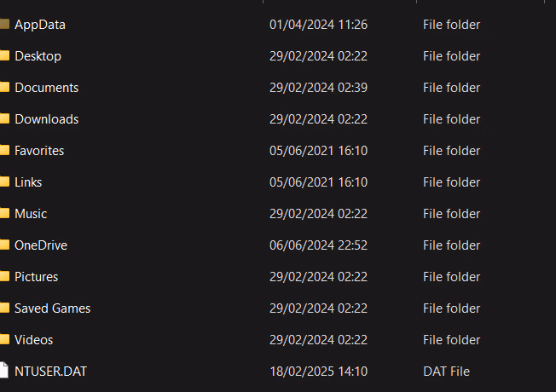Select the Music folder icon
The image size is (556, 392).
[4, 213]
